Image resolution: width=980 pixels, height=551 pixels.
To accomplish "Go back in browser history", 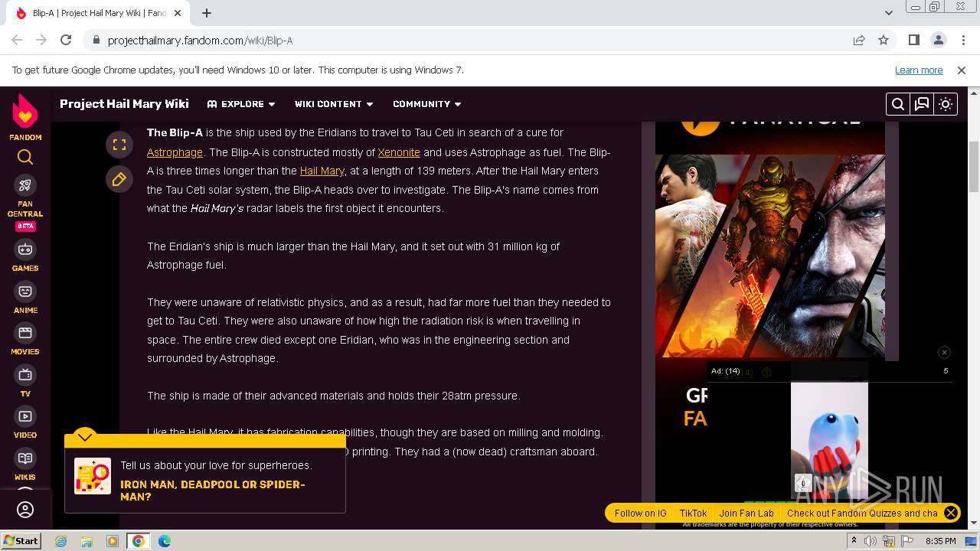I will click(17, 40).
